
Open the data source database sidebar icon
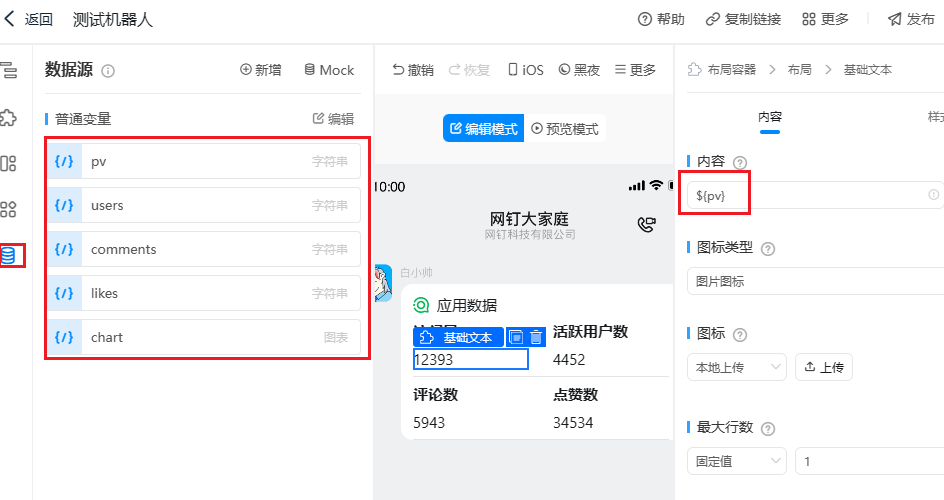pos(9,255)
